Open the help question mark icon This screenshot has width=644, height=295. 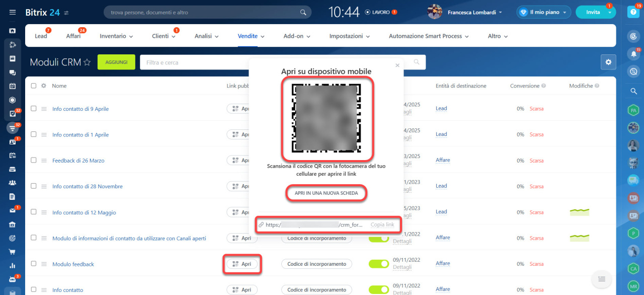[x=633, y=12]
